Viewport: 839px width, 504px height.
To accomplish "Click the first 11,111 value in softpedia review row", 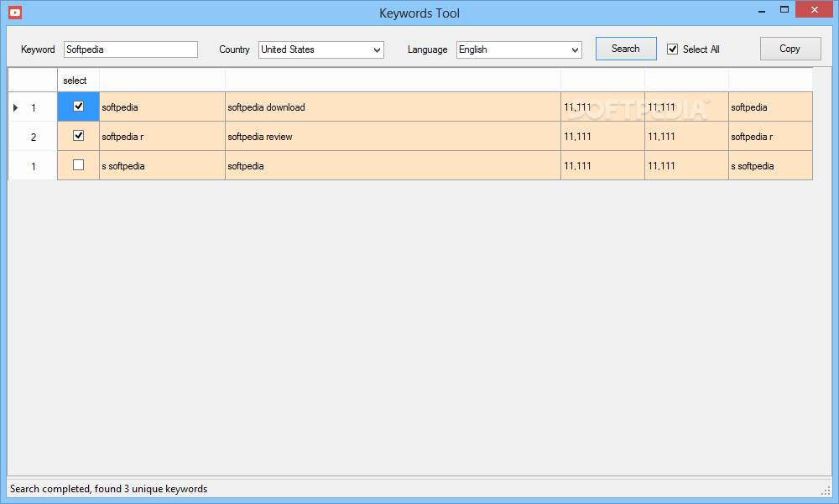I will (x=602, y=137).
